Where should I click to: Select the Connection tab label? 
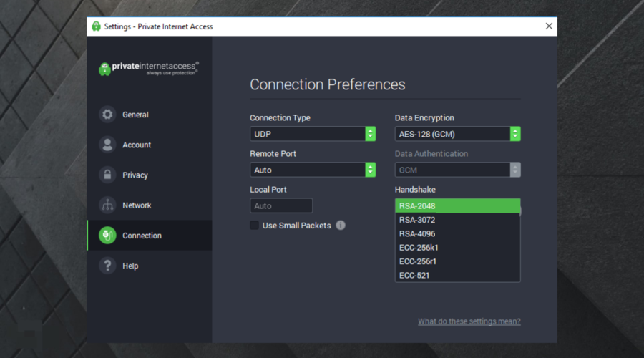coord(142,236)
